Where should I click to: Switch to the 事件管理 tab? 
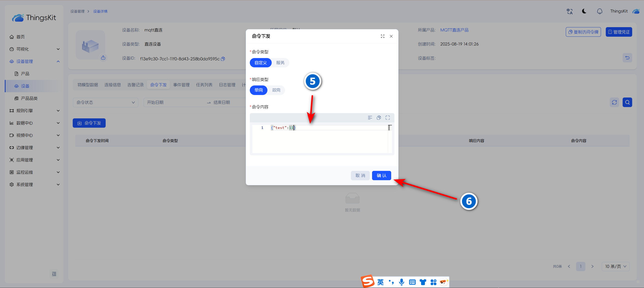(181, 85)
